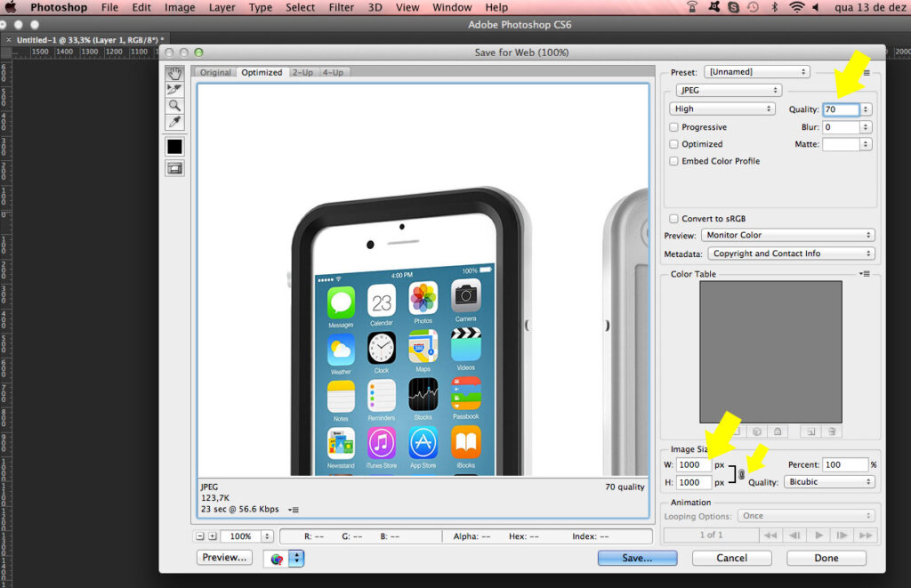The width and height of the screenshot is (911, 588).
Task: Click the zoom out minus button
Action: pyautogui.click(x=200, y=536)
